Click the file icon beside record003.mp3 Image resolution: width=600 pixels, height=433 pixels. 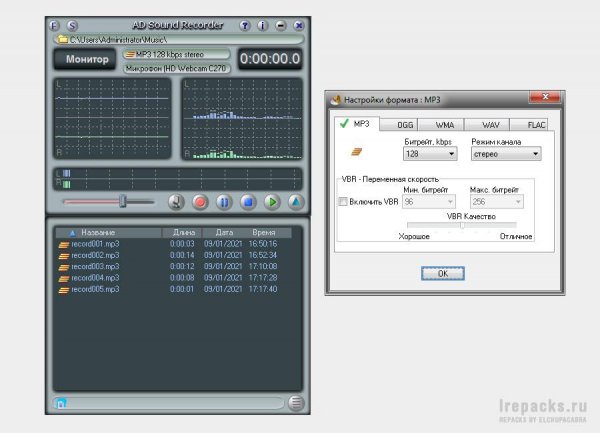coord(64,267)
